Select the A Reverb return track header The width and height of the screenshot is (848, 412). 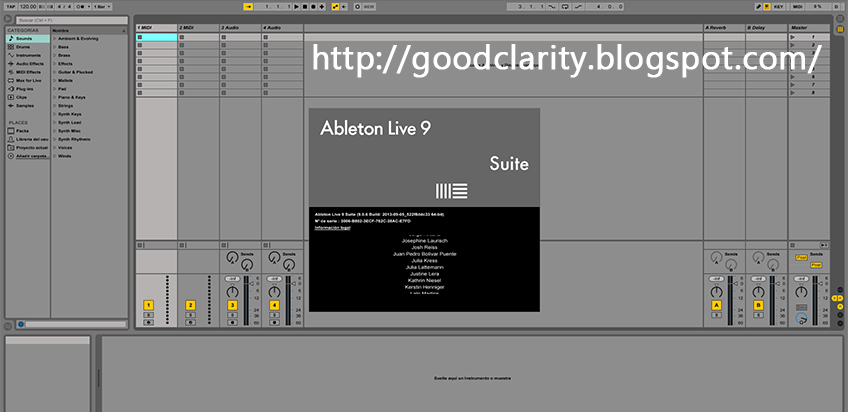pos(724,28)
